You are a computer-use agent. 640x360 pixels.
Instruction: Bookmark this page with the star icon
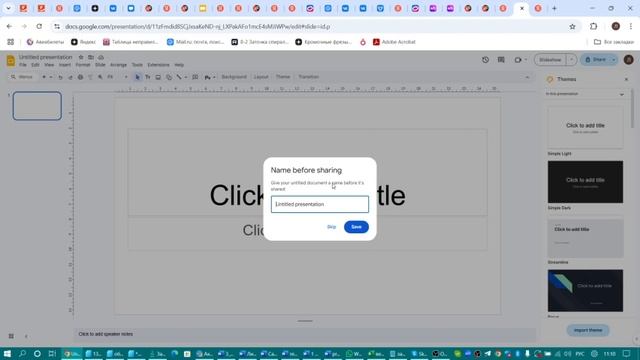coord(572,27)
